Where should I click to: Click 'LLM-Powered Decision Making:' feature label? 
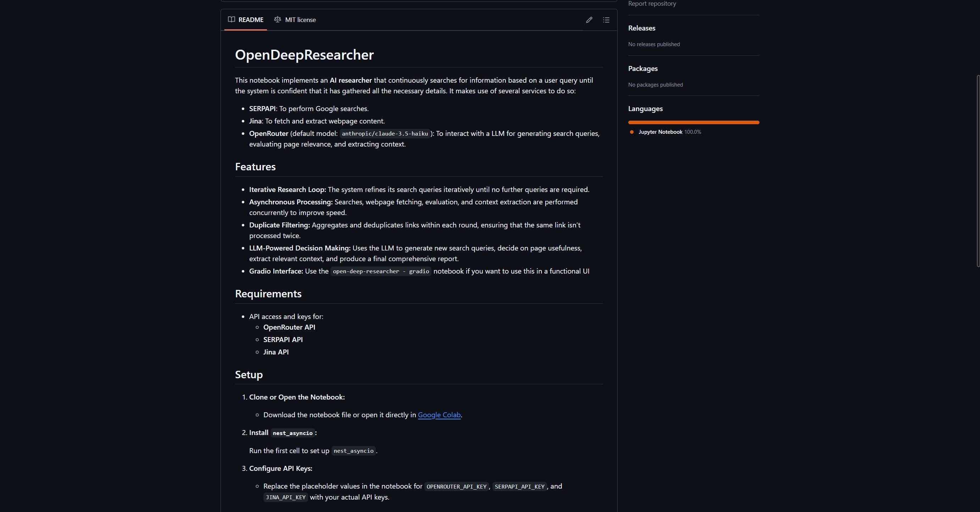tap(300, 248)
